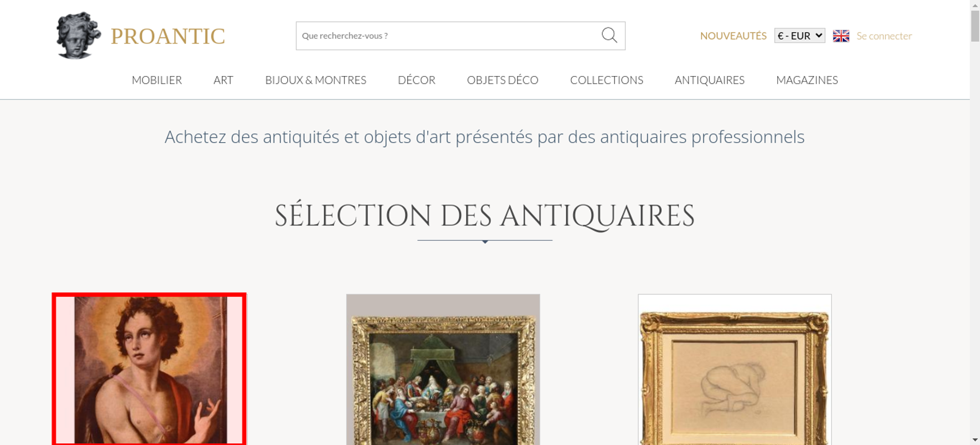Viewport: 980px width, 445px height.
Task: Open the DÉCOR menu
Action: coord(416,80)
